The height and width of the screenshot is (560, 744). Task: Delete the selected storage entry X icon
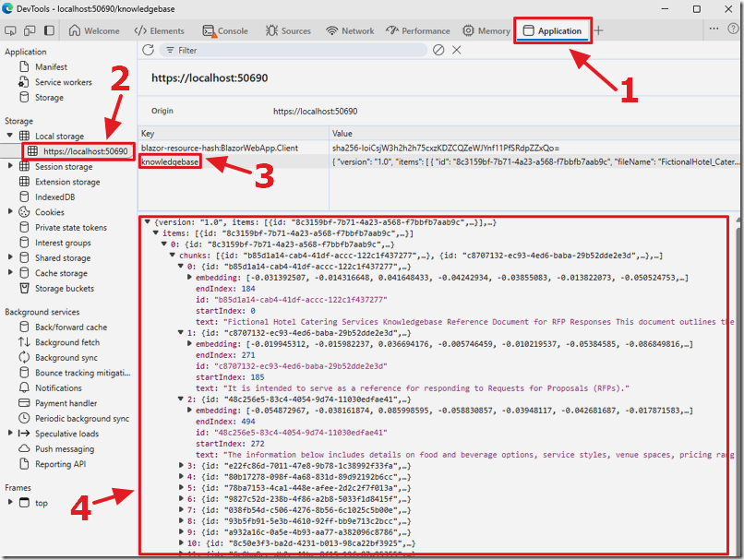456,50
